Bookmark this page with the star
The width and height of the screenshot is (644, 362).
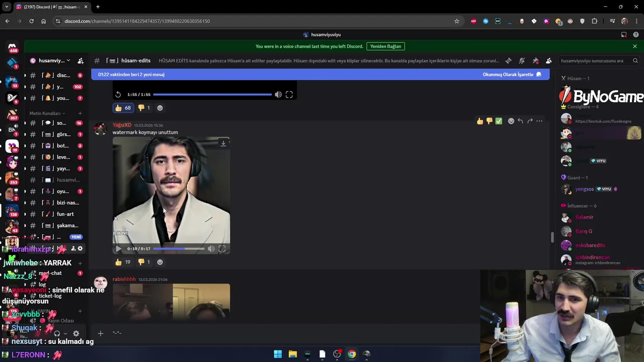[x=457, y=21]
